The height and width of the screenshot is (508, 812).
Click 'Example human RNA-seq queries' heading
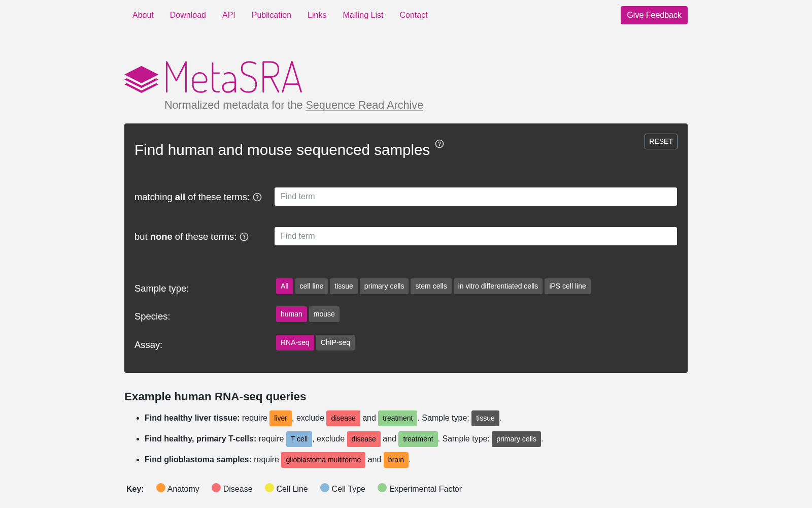(x=215, y=397)
